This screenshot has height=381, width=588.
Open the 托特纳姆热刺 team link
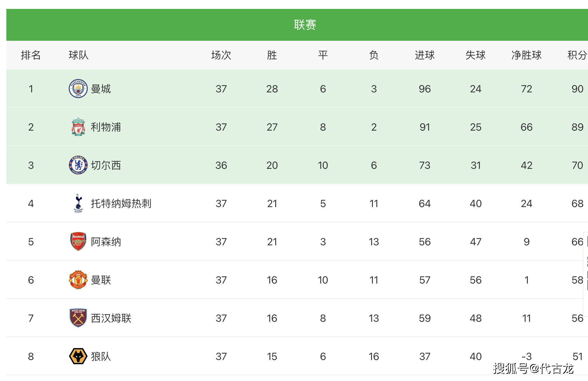[x=121, y=204]
